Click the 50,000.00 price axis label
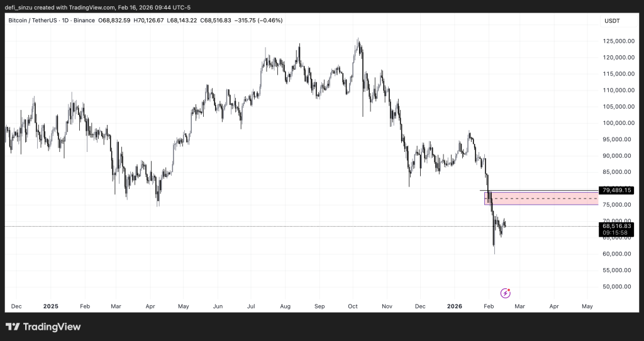644x341 pixels. (616, 287)
